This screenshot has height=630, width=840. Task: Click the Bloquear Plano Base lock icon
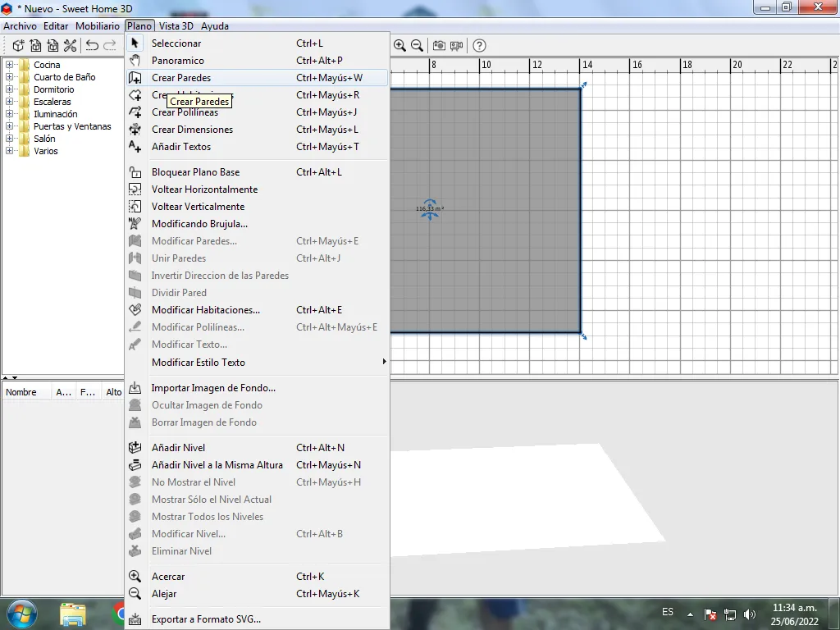135,172
